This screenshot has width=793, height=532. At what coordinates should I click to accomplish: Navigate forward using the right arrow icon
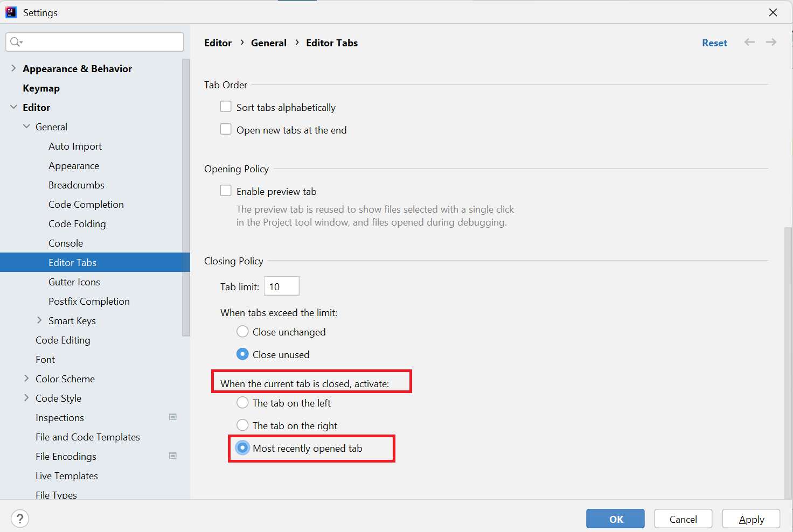(x=771, y=42)
